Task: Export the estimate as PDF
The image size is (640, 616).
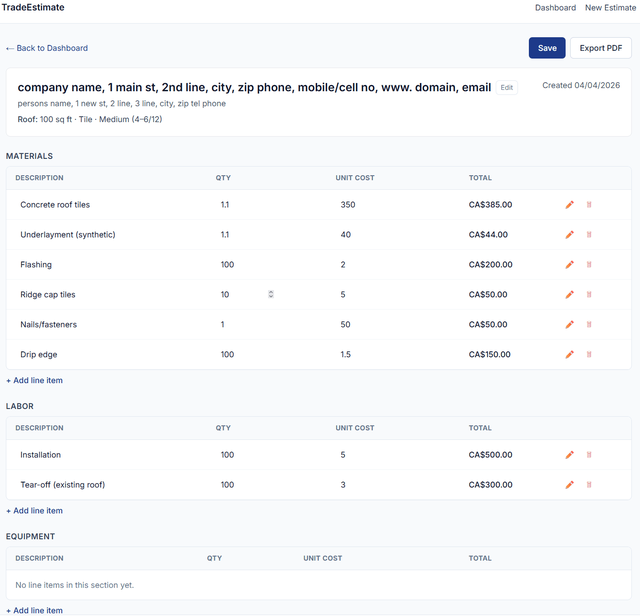Action: click(601, 48)
